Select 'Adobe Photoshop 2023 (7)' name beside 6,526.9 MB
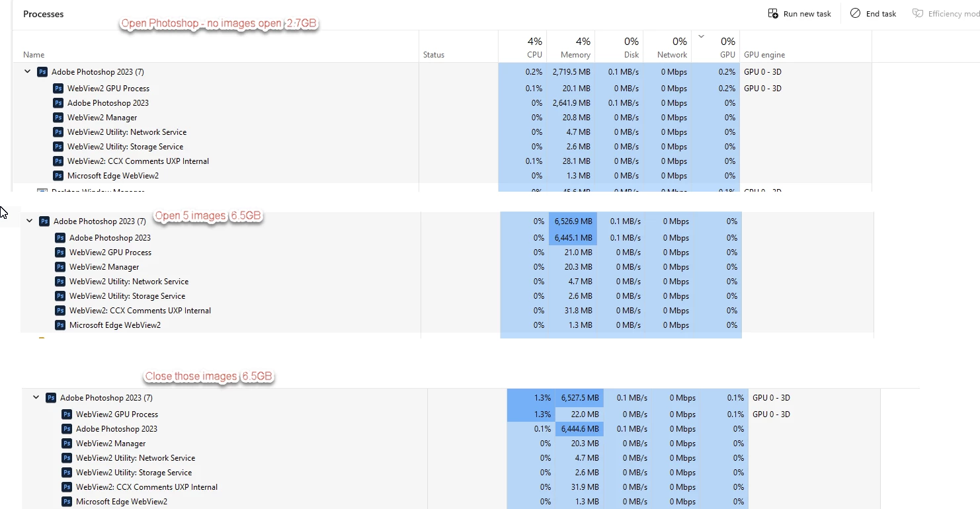Screen dimensions: 980x509 (100, 221)
